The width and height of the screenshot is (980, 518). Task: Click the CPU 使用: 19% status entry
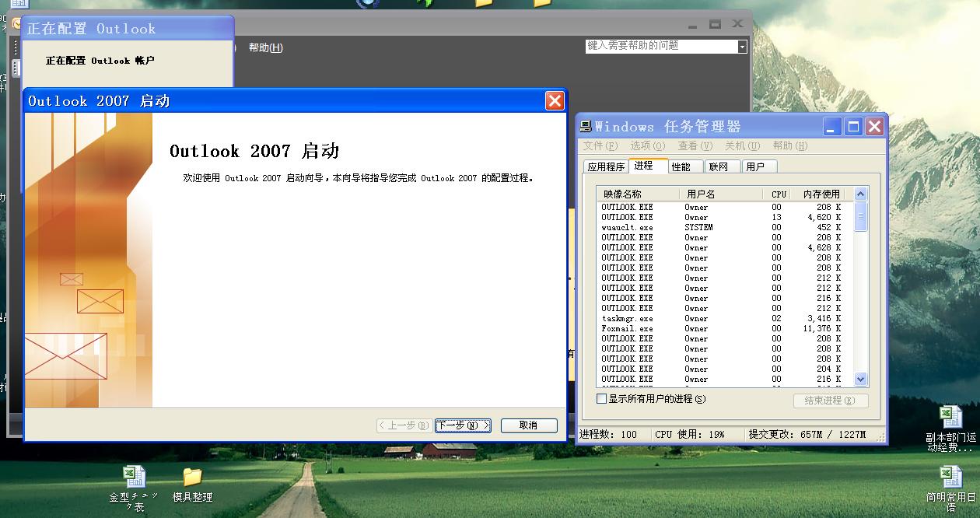(x=689, y=435)
